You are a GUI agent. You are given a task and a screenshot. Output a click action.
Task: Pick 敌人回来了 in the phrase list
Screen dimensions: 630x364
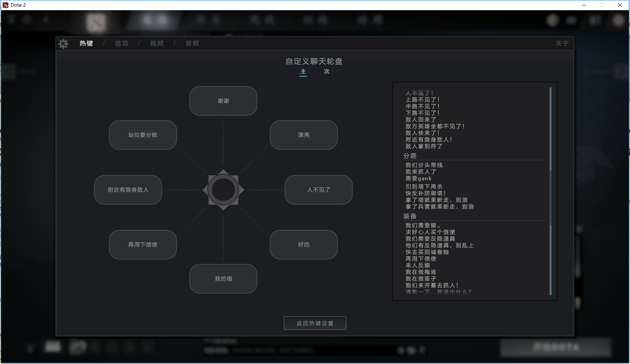pyautogui.click(x=421, y=120)
